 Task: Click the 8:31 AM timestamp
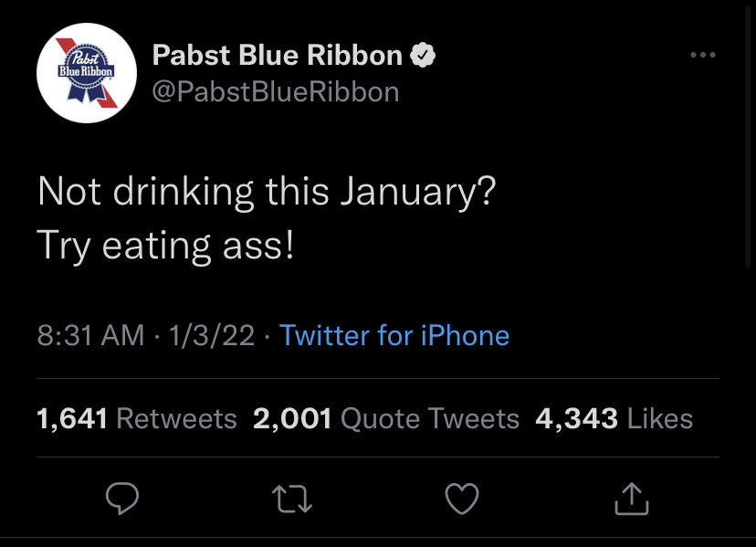coord(90,335)
